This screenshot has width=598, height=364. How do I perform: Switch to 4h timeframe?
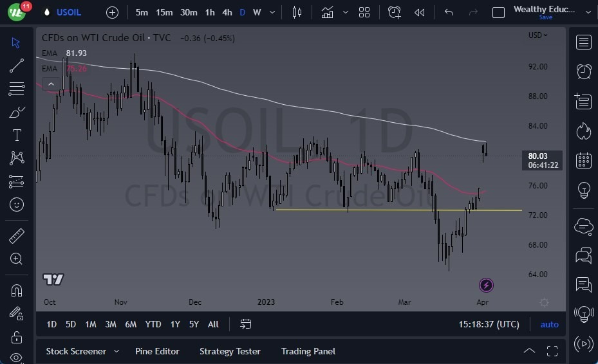227,13
